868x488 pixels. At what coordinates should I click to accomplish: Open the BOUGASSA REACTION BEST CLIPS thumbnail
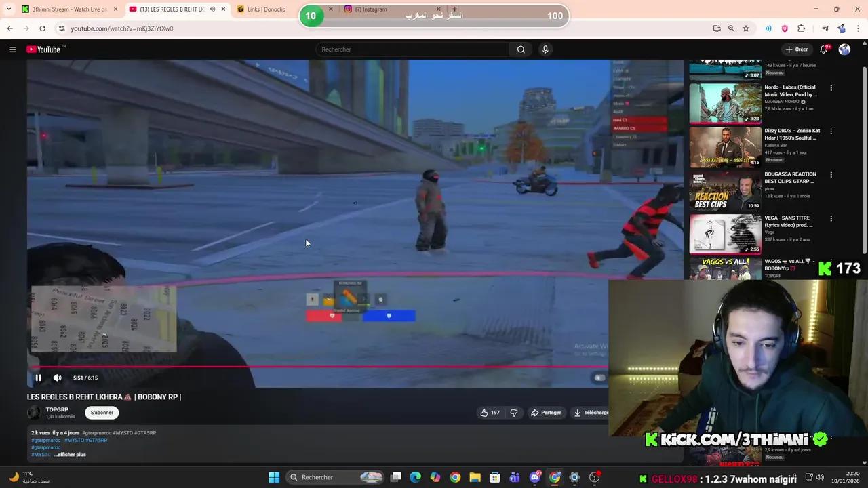coord(725,190)
